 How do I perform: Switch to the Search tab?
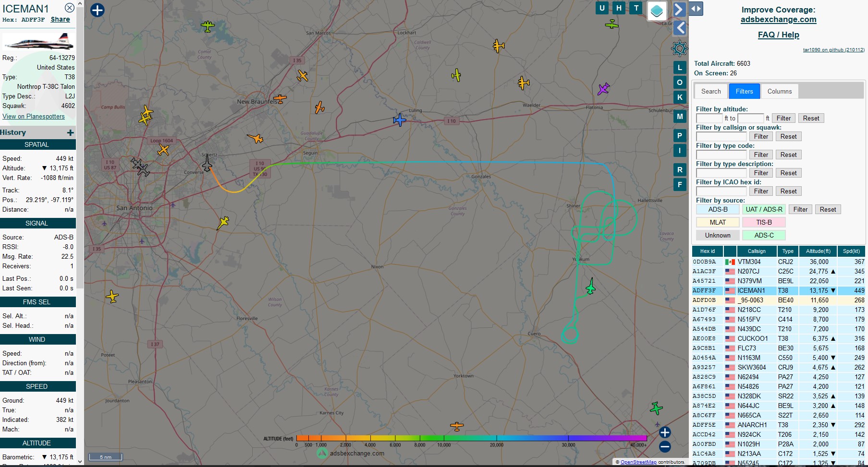pyautogui.click(x=711, y=91)
